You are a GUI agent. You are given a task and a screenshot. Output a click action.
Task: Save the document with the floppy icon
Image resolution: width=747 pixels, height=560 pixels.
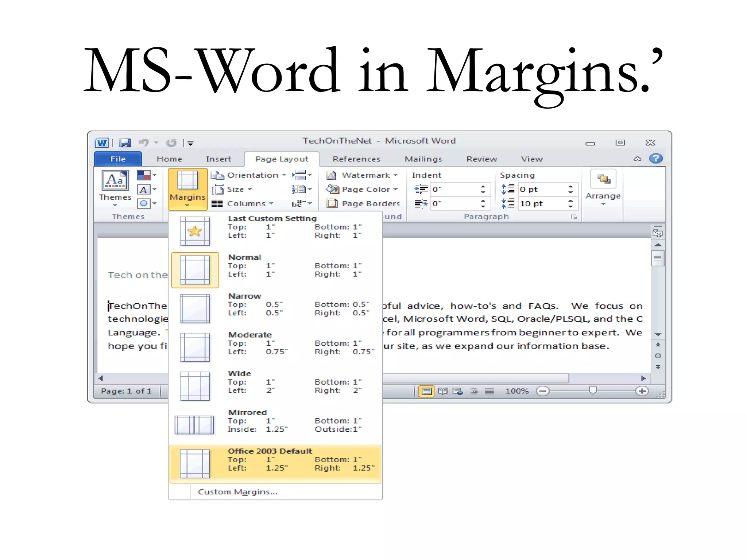(124, 143)
